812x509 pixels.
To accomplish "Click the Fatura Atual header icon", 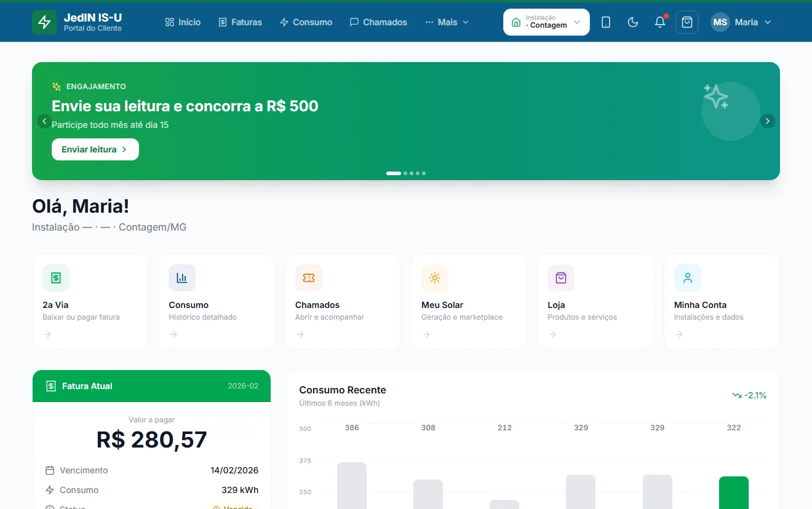I will (x=51, y=386).
